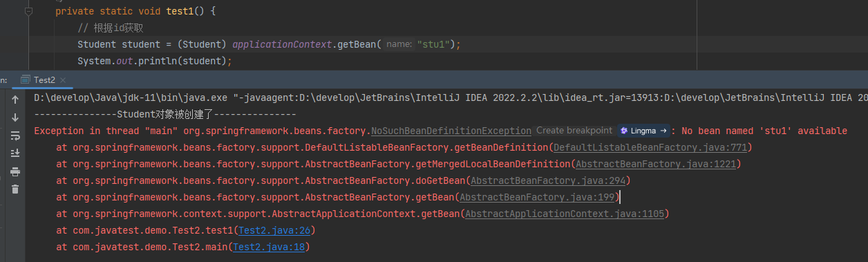The width and height of the screenshot is (868, 262).
Task: Click the Up the Stack Trace arrow icon
Action: point(15,100)
